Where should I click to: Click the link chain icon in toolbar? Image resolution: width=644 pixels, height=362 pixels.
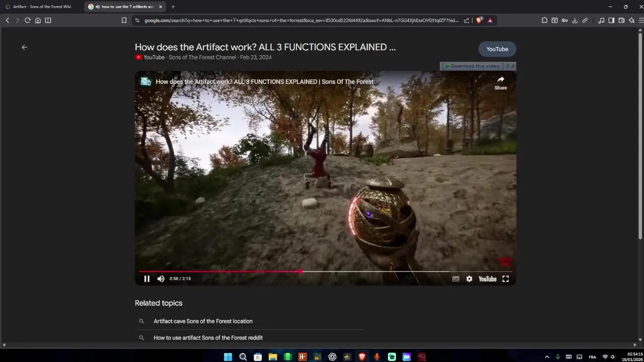point(585,20)
